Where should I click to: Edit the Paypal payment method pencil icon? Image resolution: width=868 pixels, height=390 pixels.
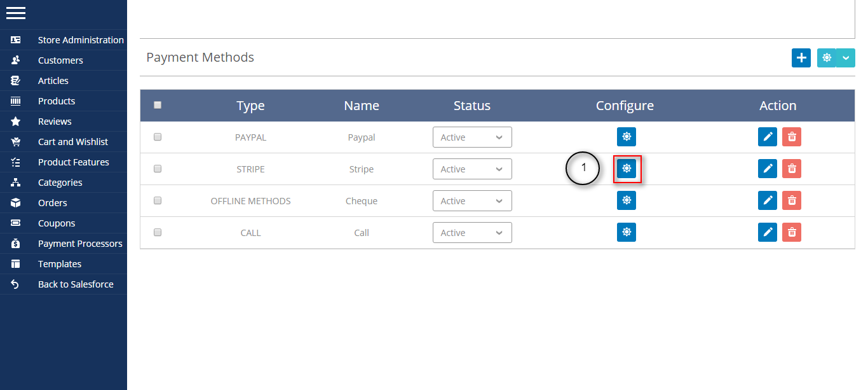(768, 137)
